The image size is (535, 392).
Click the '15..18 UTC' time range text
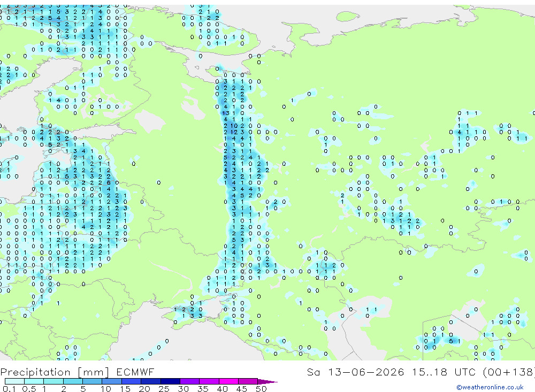444,372
